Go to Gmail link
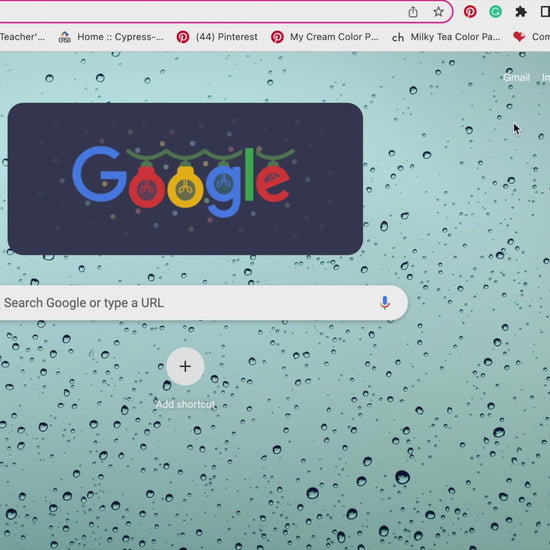The height and width of the screenshot is (550, 550). (x=516, y=78)
